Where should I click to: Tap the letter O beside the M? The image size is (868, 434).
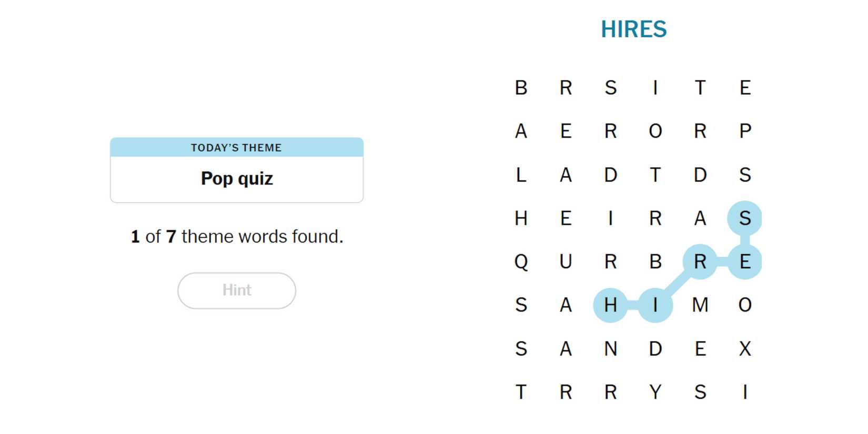(744, 305)
